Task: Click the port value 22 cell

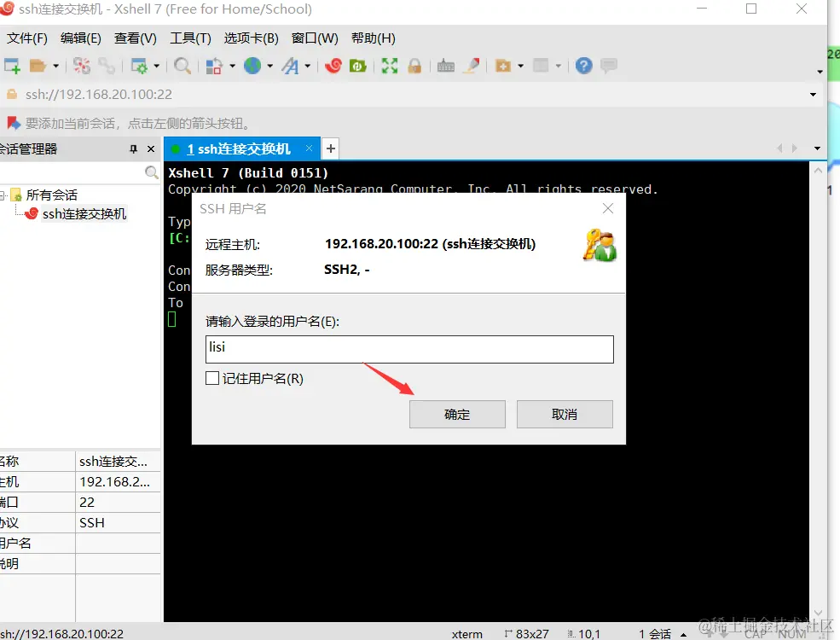Action: [118, 503]
